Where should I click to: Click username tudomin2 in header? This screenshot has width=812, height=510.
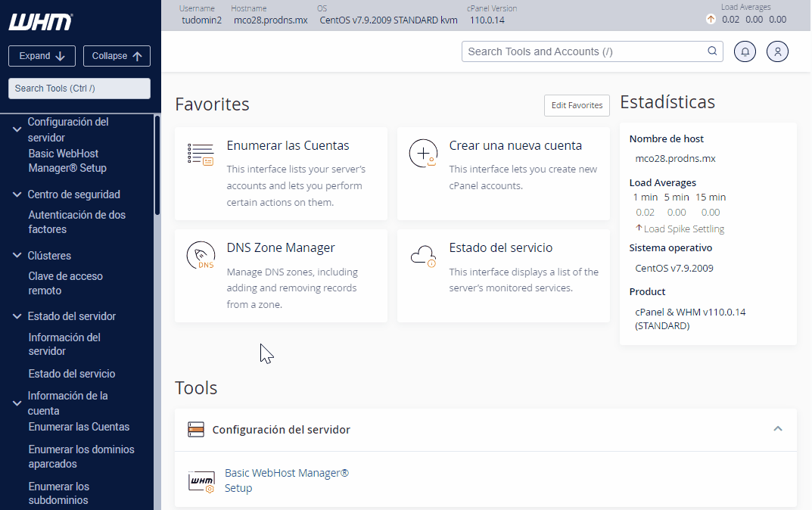click(x=201, y=20)
